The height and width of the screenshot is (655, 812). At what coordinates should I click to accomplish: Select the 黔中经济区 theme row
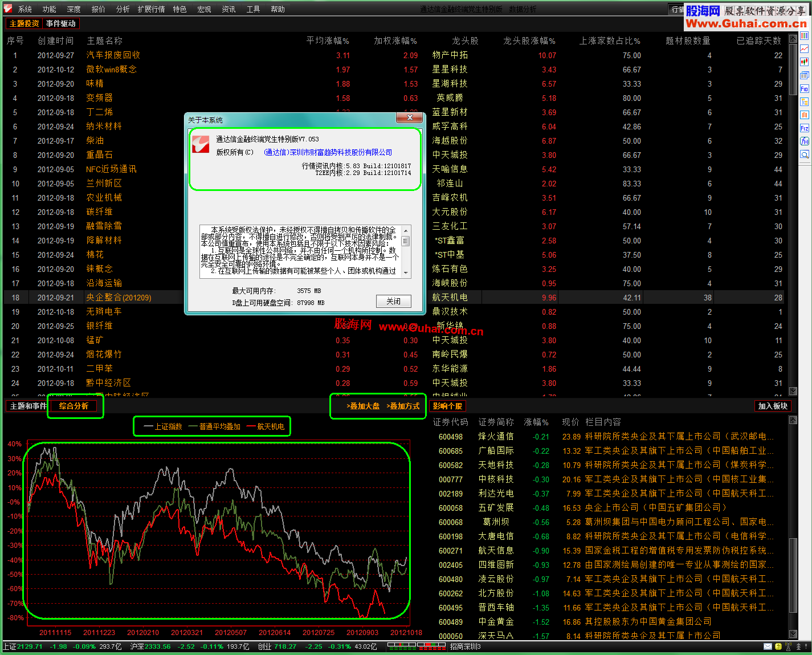pos(393,383)
